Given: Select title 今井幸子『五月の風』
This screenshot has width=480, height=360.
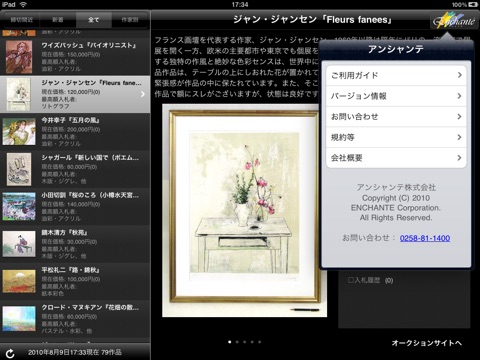Looking at the screenshot, I should [x=71, y=120].
